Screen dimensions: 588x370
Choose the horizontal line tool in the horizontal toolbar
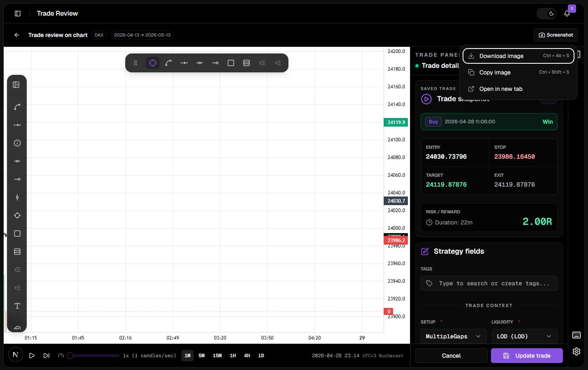(199, 63)
